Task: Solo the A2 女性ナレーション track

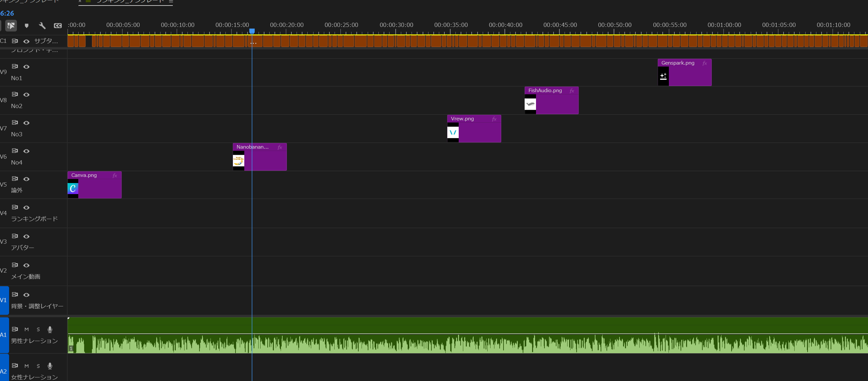Action: click(38, 366)
